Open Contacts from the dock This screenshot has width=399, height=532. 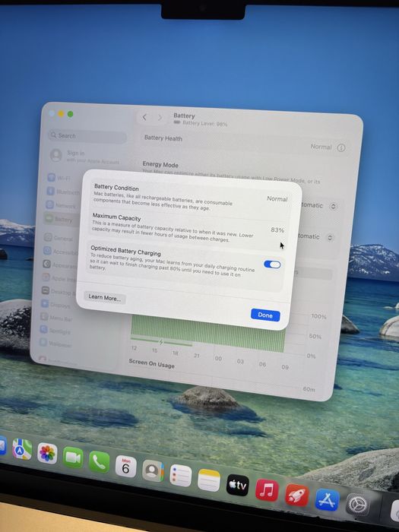pos(153,471)
